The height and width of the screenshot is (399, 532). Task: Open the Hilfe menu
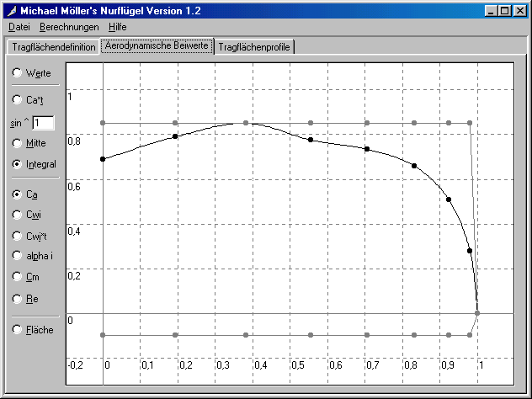point(117,27)
